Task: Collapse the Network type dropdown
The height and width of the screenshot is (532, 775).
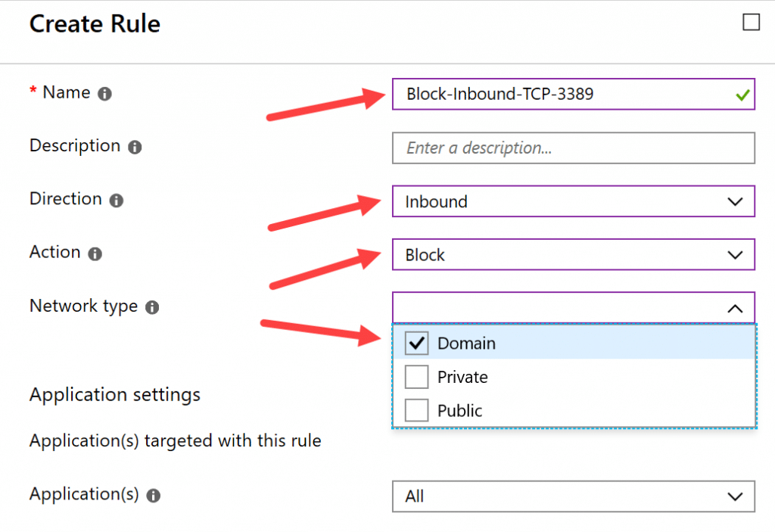Action: (733, 308)
